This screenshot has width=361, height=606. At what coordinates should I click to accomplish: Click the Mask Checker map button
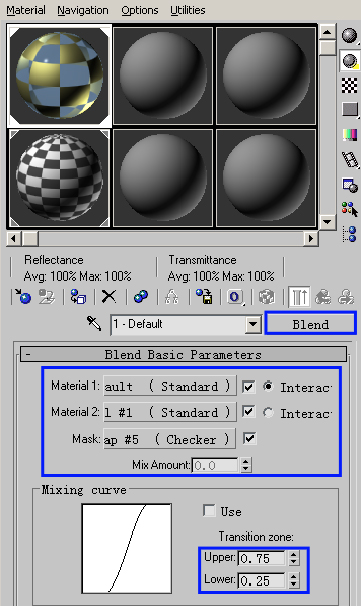point(169,439)
